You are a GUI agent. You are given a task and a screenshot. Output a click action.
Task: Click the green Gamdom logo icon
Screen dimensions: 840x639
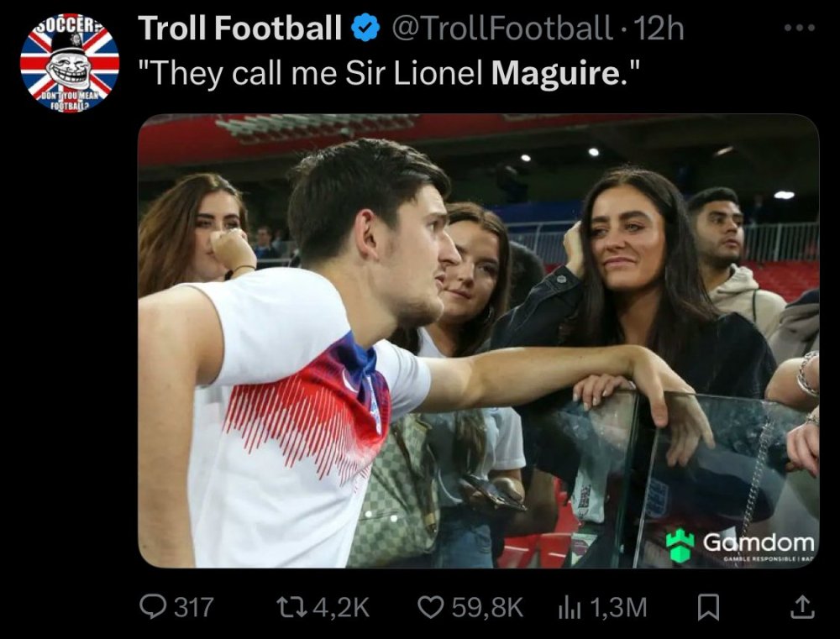click(x=680, y=545)
